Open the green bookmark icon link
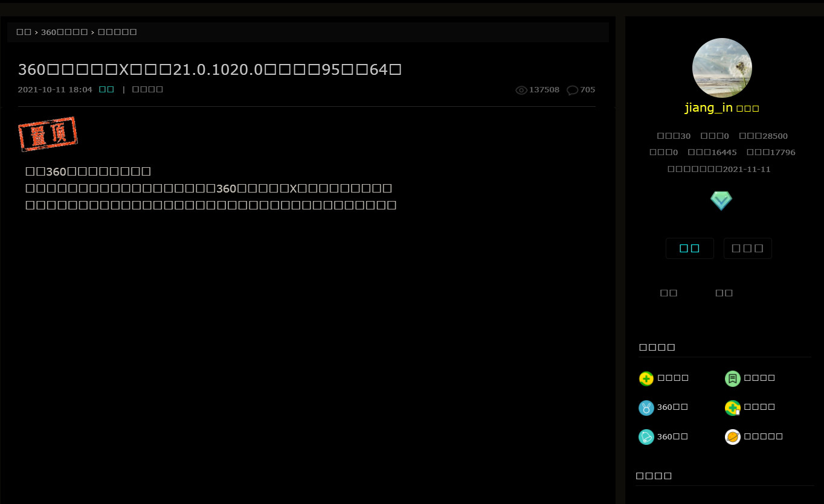 732,378
